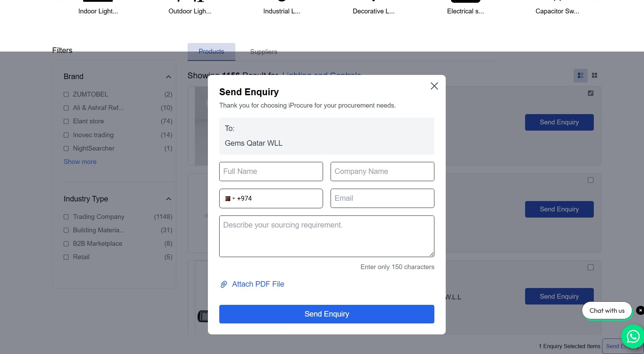The image size is (644, 354).
Task: Focus the sourcing requirement text area
Action: coord(326,236)
